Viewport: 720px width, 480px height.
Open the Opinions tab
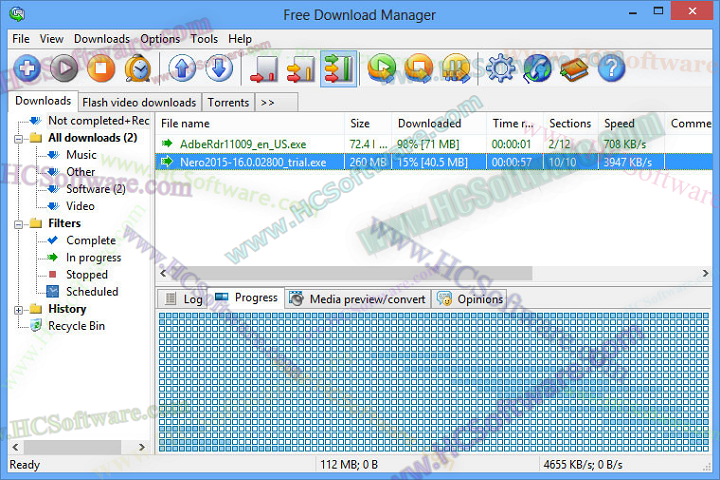[x=470, y=299]
